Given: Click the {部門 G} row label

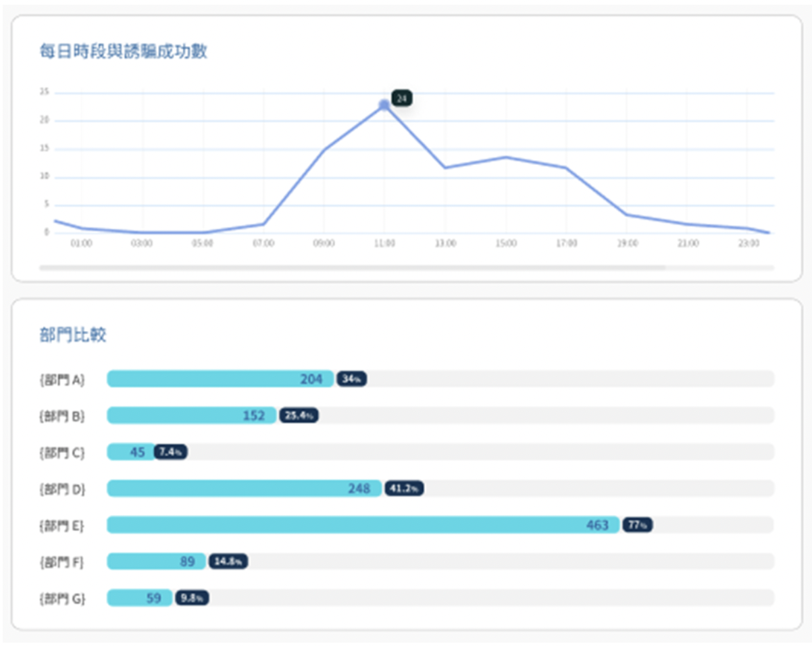Looking at the screenshot, I should (62, 598).
